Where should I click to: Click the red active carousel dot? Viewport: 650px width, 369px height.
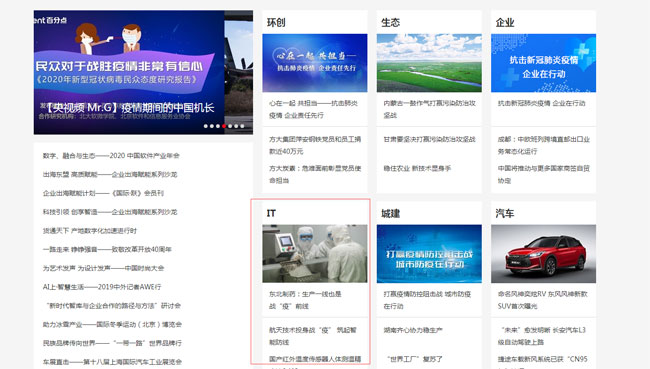pos(224,126)
